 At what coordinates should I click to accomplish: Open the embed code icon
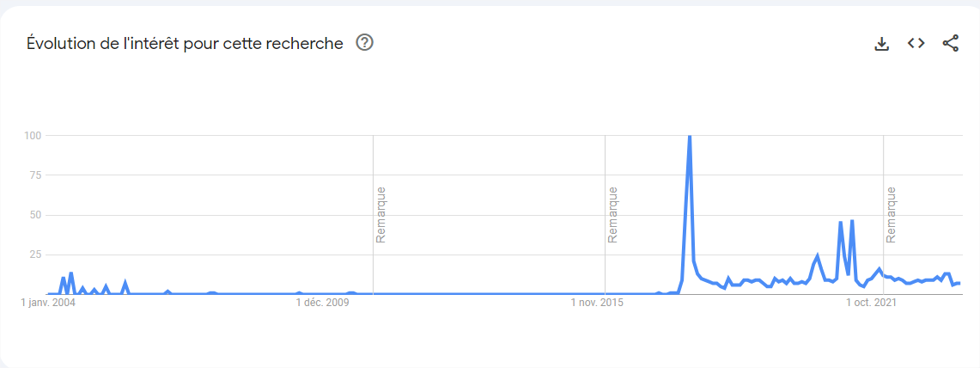pos(916,43)
